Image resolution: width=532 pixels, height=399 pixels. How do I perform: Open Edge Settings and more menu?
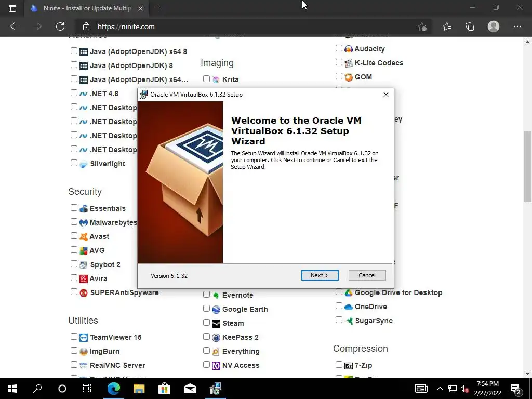[517, 26]
